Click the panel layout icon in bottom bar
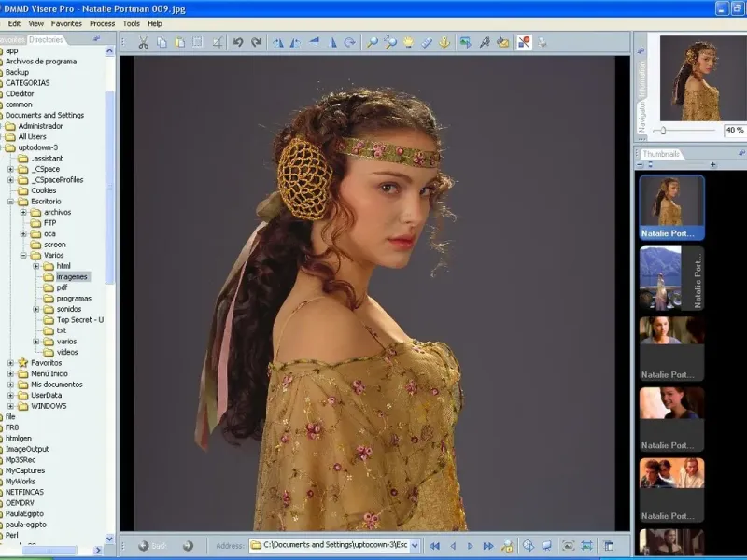The width and height of the screenshot is (747, 560). (x=609, y=546)
